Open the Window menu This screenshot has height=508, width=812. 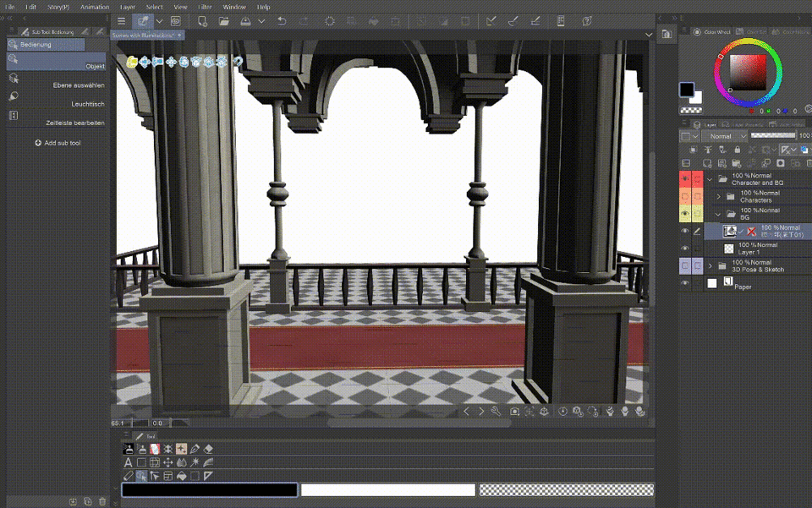[x=234, y=7]
